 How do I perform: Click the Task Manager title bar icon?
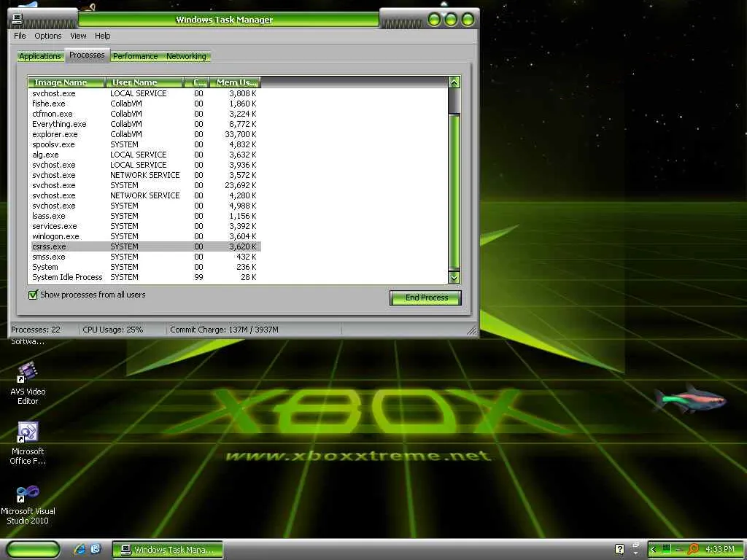click(18, 19)
